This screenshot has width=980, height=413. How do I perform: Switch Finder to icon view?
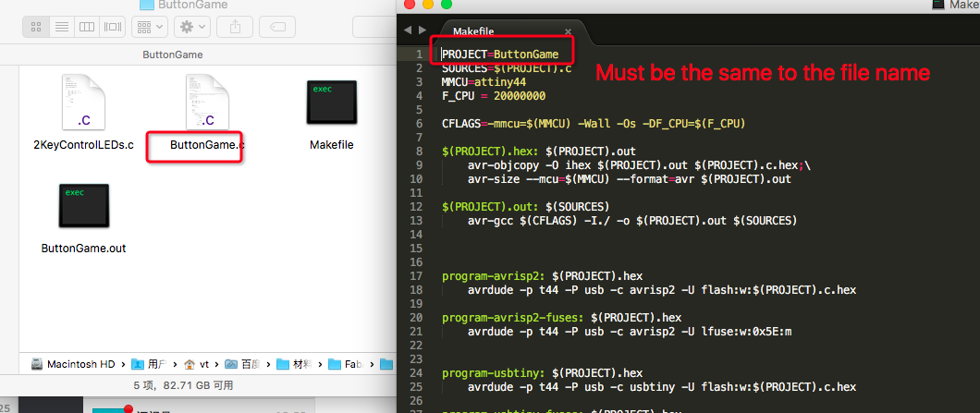[36, 27]
